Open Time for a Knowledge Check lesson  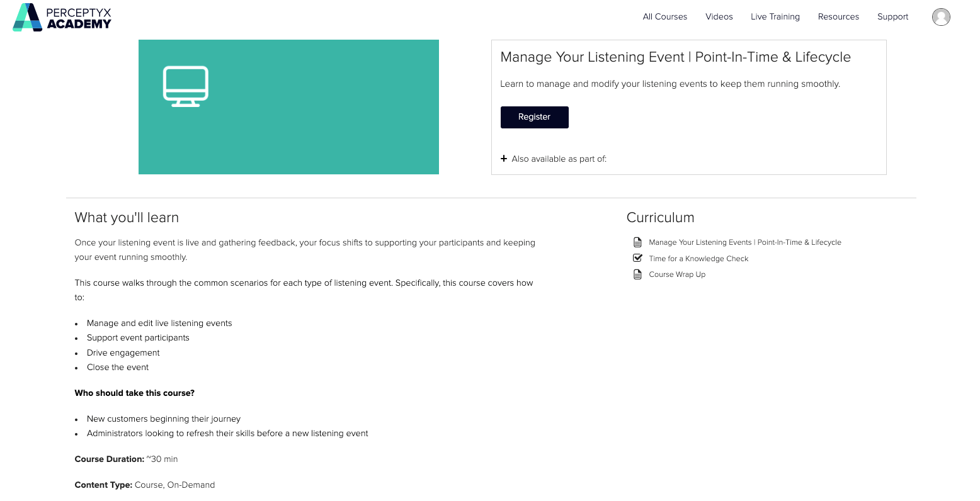(x=698, y=259)
